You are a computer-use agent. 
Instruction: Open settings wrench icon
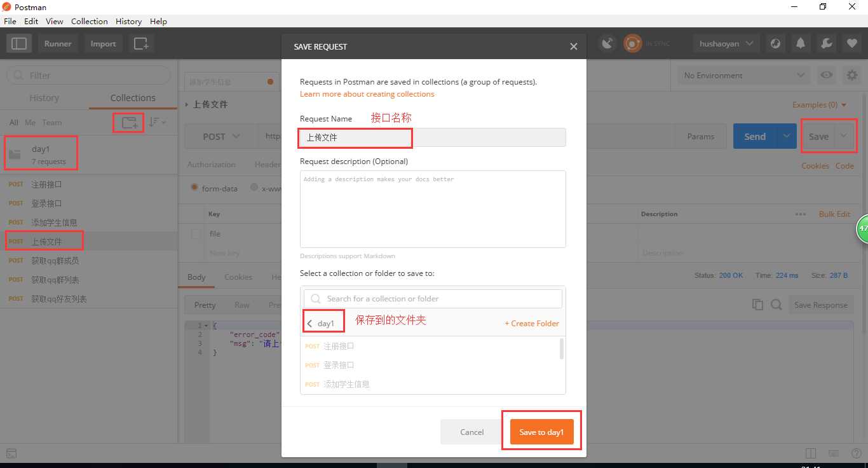(826, 44)
